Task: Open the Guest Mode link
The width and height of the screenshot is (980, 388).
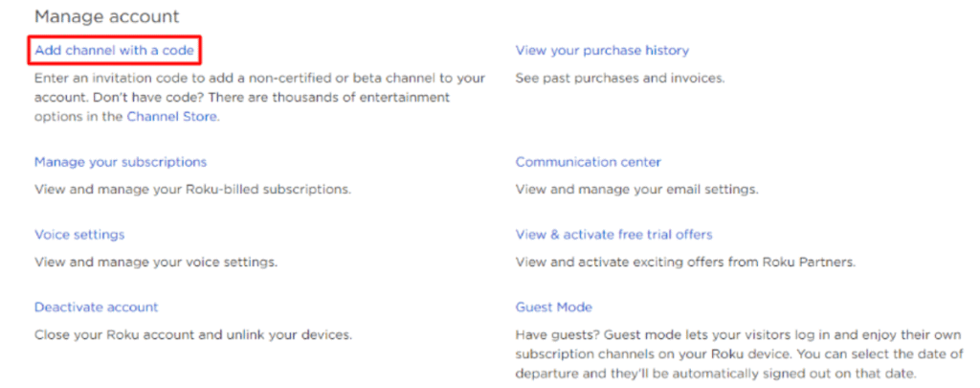Action: pyautogui.click(x=554, y=308)
